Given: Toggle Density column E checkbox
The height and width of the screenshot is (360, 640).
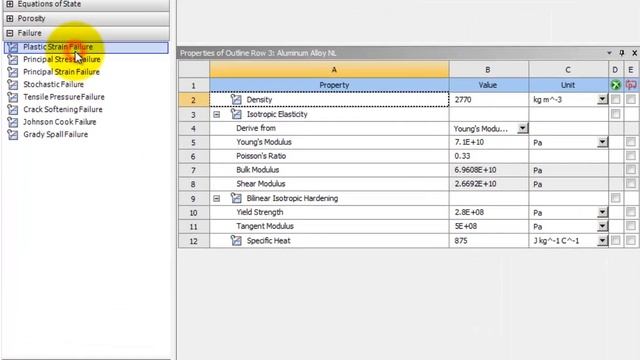Looking at the screenshot, I should tap(631, 100).
